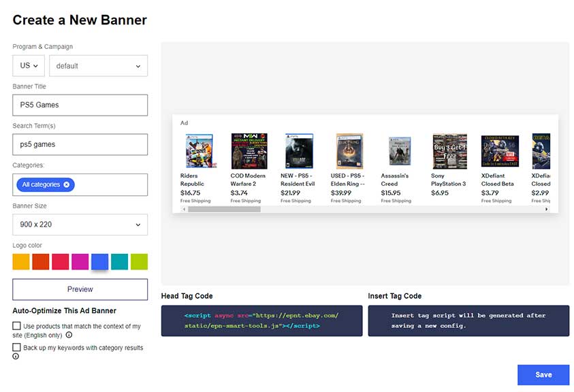Enable 'Use products that match the context' checkbox
The image size is (574, 392).
(x=16, y=326)
